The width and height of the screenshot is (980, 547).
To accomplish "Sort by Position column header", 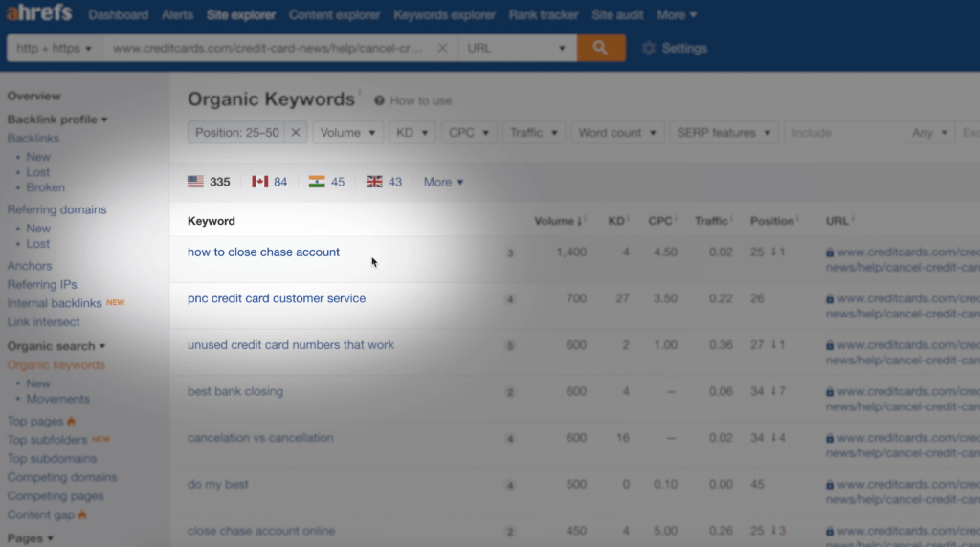I will (773, 221).
